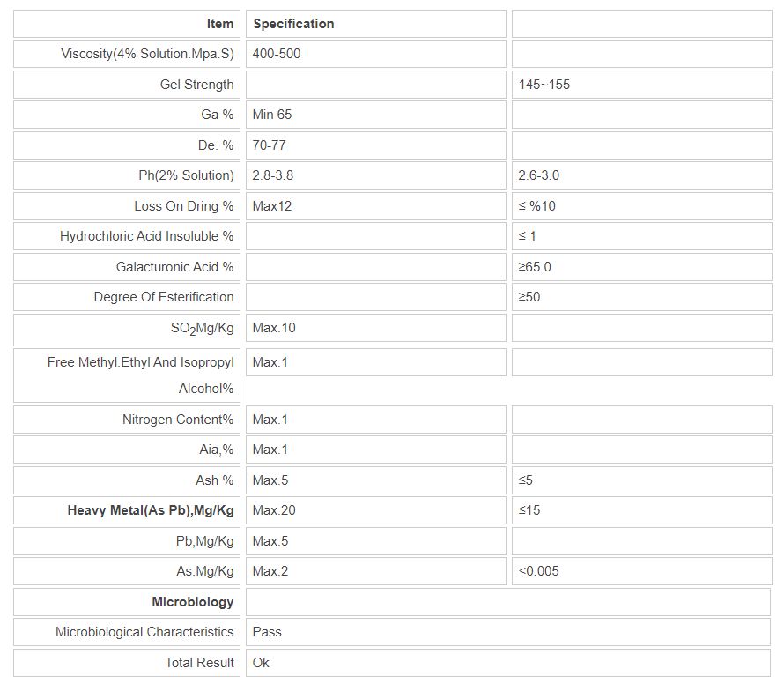Click the Max.10 SO2 specification cell
Viewport: 784px width, 684px height.
click(274, 328)
